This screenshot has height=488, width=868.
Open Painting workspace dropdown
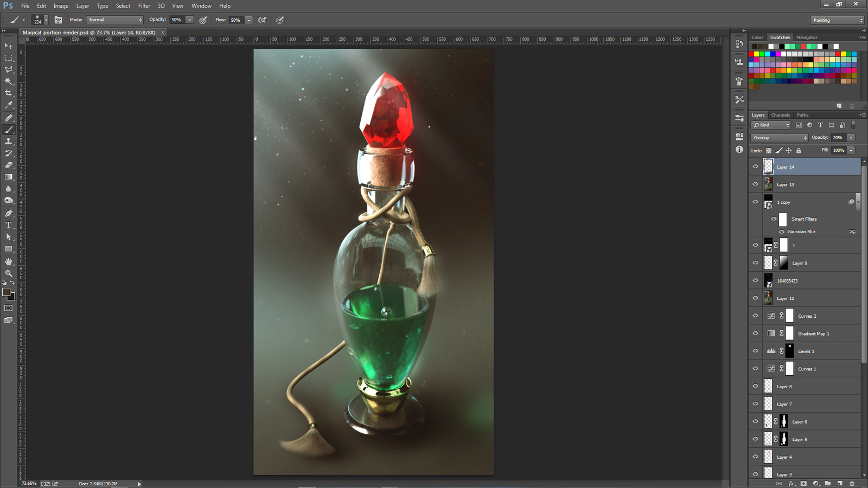click(837, 20)
